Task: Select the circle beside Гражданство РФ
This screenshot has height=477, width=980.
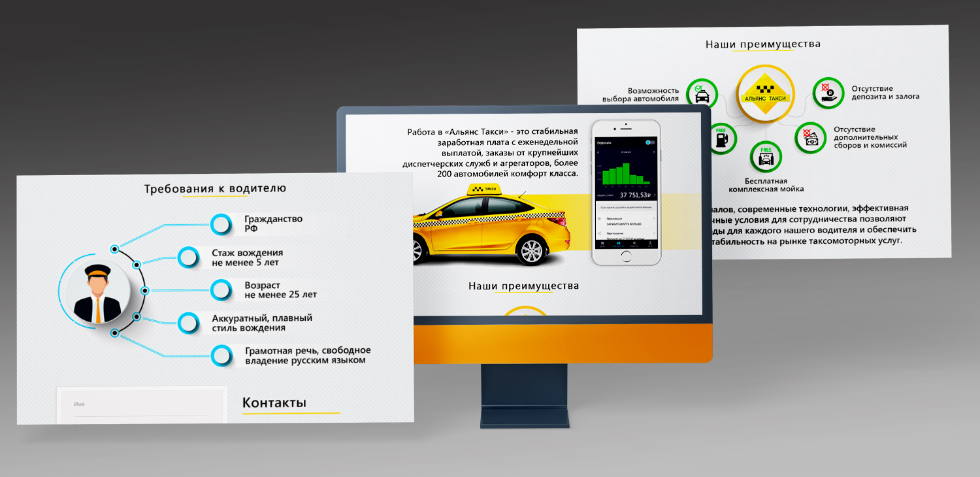Action: pyautogui.click(x=221, y=224)
